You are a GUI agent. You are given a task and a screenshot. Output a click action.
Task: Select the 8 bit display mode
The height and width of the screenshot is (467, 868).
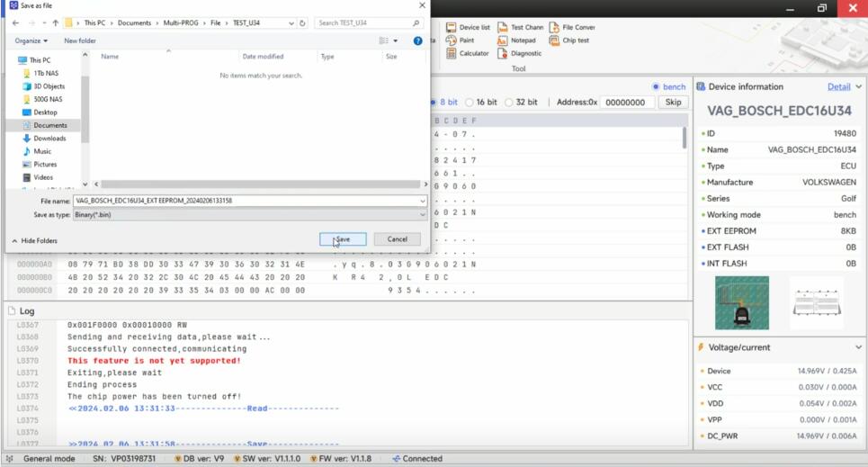pos(444,103)
